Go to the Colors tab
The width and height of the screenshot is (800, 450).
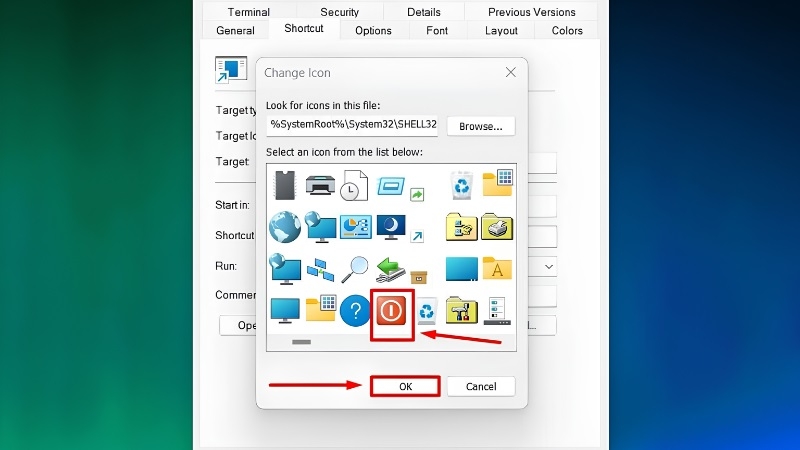pos(567,31)
